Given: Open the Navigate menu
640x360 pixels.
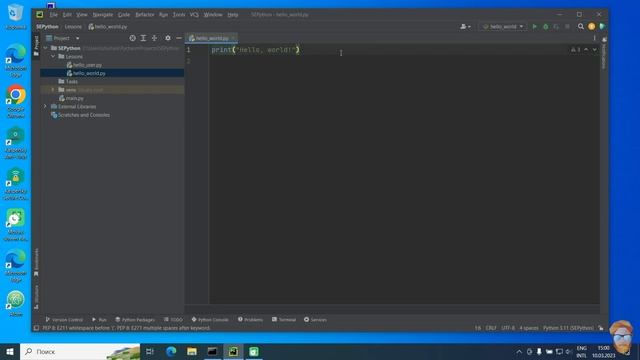Looking at the screenshot, I should point(102,14).
